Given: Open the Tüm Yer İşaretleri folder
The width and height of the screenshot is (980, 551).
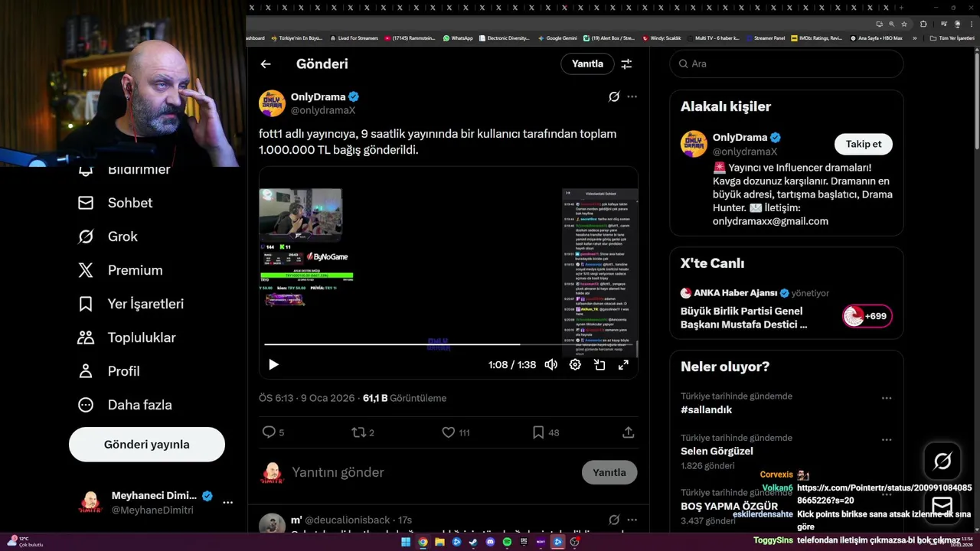Looking at the screenshot, I should coord(952,37).
